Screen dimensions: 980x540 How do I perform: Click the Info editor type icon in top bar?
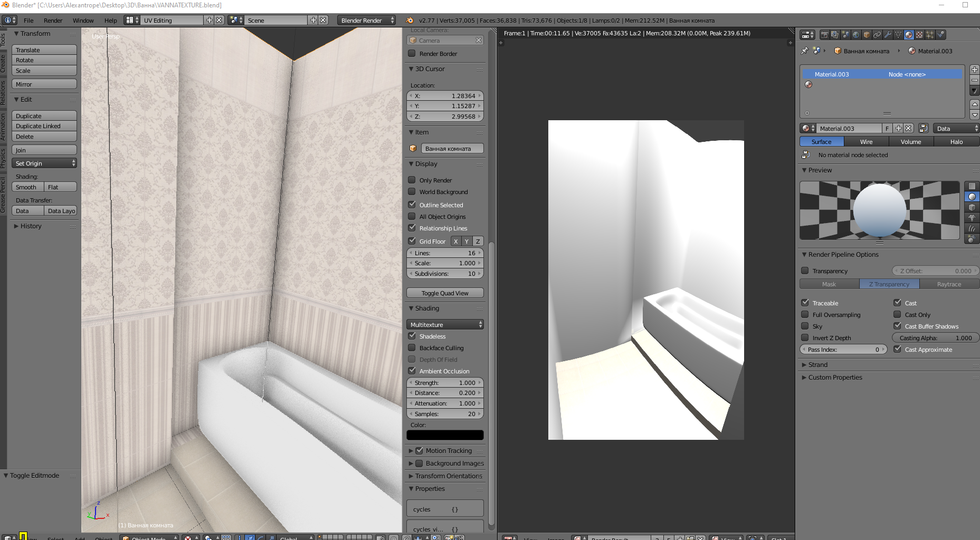point(10,20)
